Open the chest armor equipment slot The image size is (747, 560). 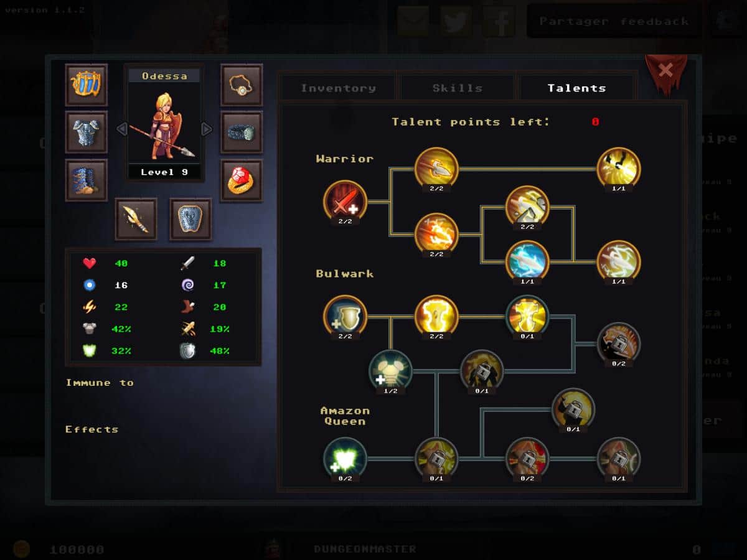tap(87, 132)
